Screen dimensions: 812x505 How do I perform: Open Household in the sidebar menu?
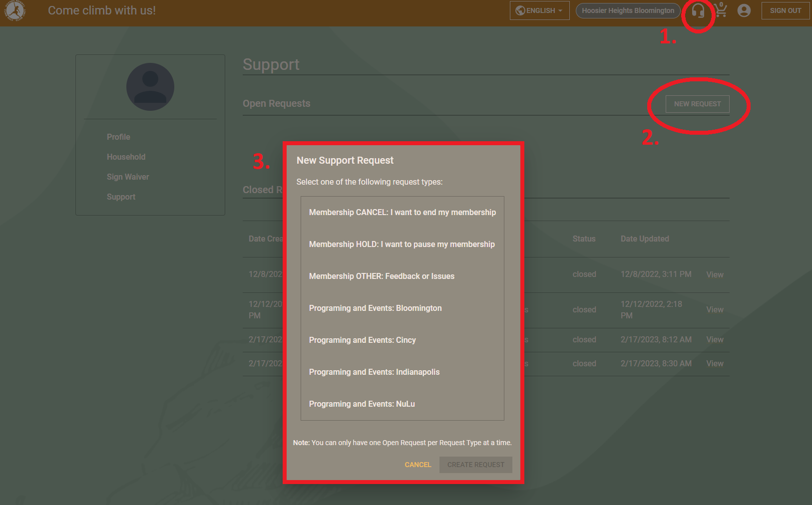pos(126,157)
